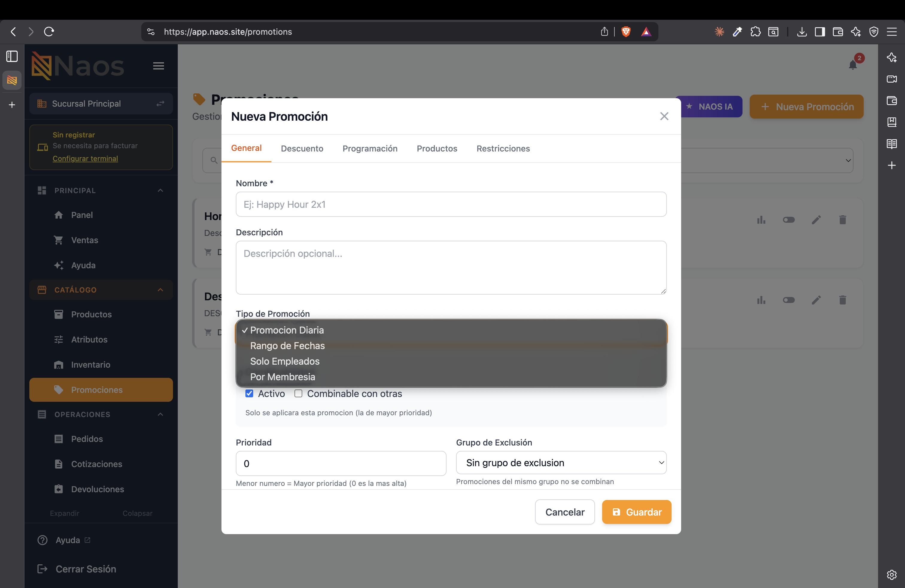Screen dimensions: 905x588
Task: Open statistics chart icon for first promotion
Action: [x=761, y=220]
